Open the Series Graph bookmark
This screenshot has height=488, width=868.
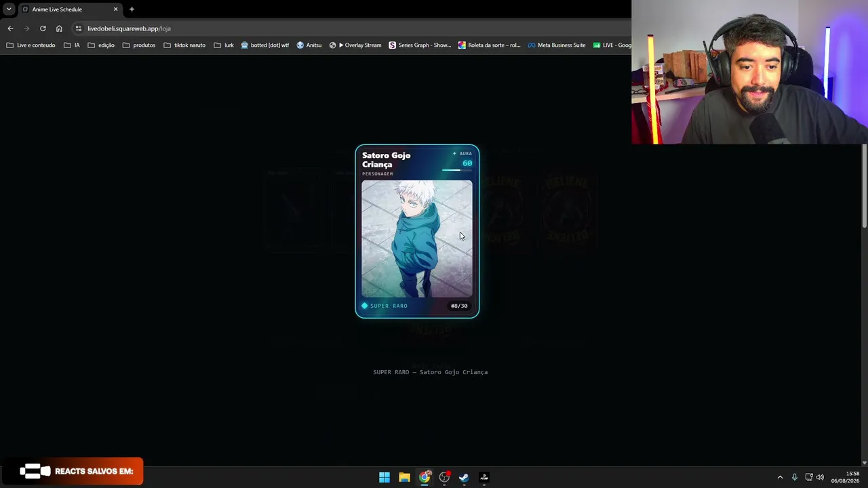click(x=420, y=45)
